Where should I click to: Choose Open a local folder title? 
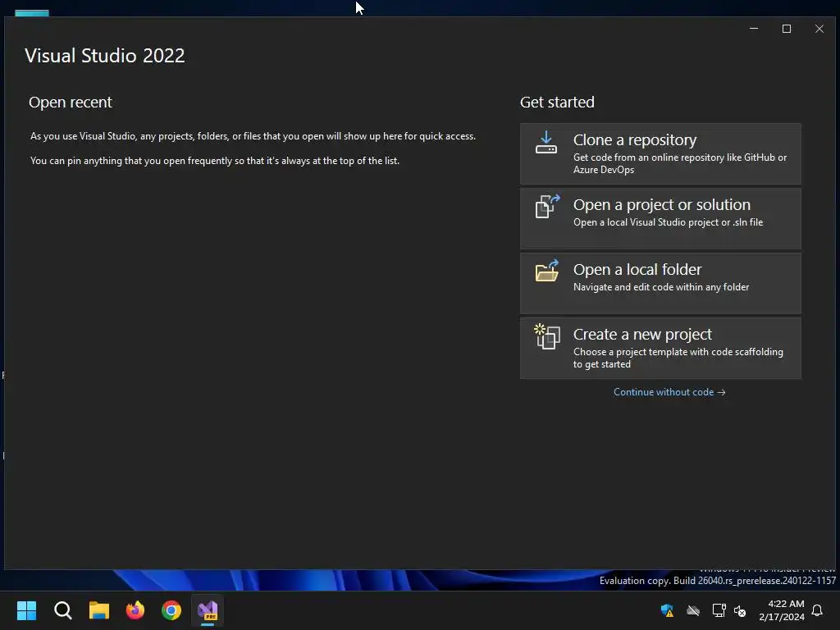[637, 269]
